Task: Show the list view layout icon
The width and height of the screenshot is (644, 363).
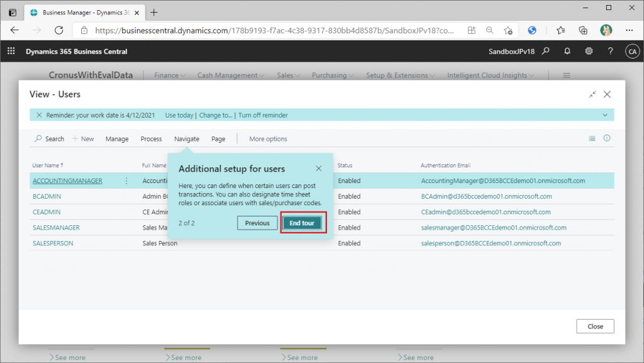Action: (592, 138)
